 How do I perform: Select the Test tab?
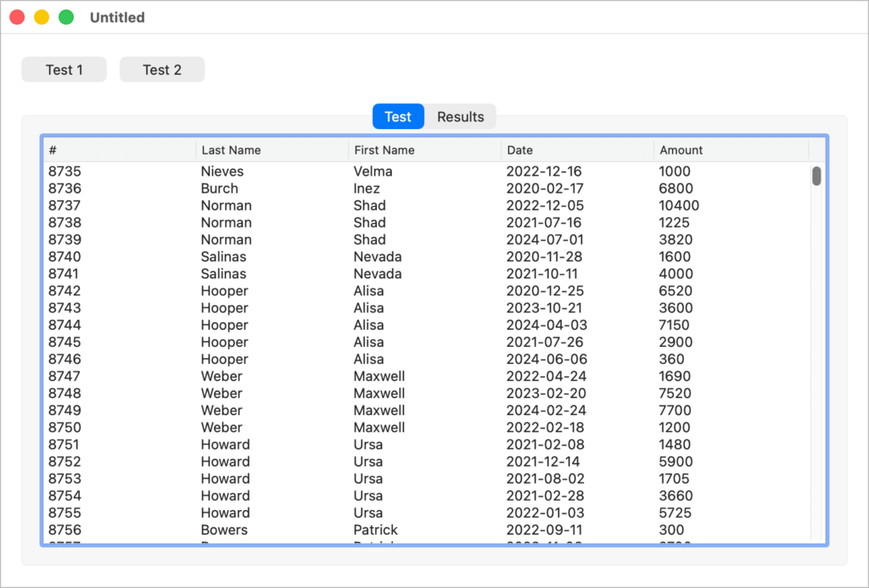click(x=397, y=117)
